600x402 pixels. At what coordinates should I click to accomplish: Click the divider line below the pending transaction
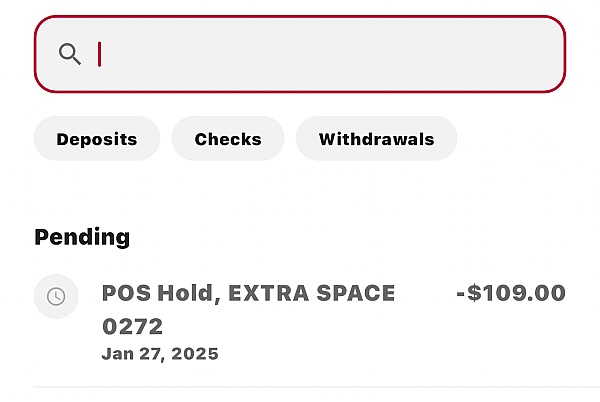click(316, 387)
